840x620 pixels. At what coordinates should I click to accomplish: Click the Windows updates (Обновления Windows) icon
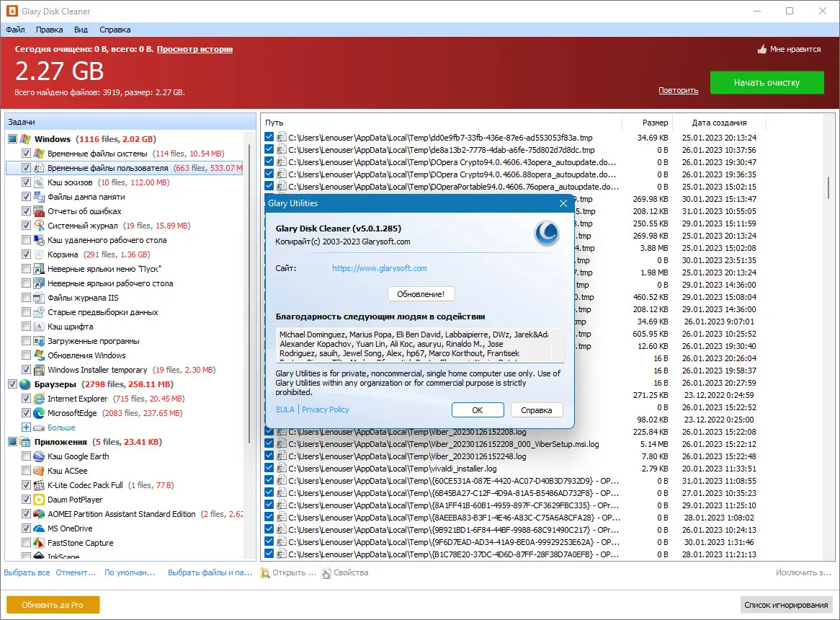click(39, 356)
